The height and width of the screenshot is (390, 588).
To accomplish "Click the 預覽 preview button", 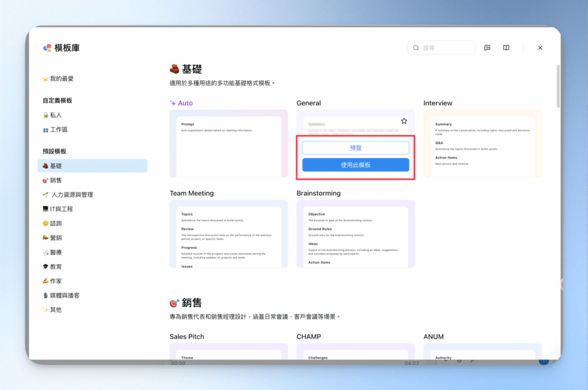I will [x=355, y=148].
